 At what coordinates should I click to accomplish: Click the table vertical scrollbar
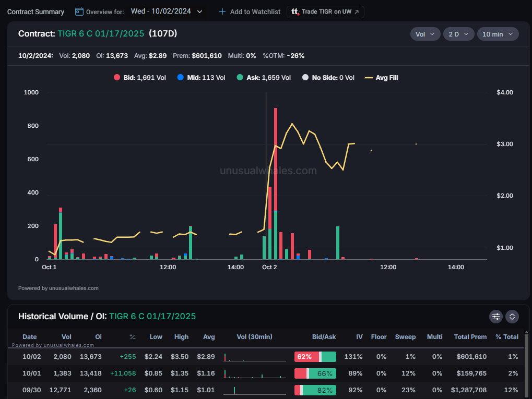(x=526, y=365)
